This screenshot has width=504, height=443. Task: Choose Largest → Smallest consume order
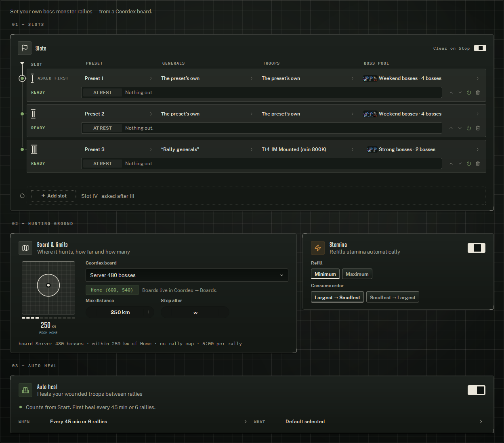337,297
